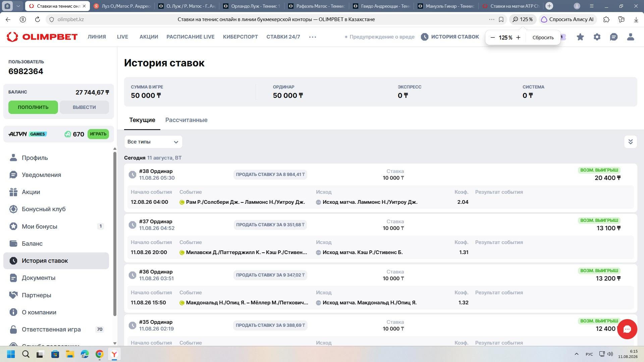Click the clock icon of bet #38
The height and width of the screenshot is (362, 644).
132,175
